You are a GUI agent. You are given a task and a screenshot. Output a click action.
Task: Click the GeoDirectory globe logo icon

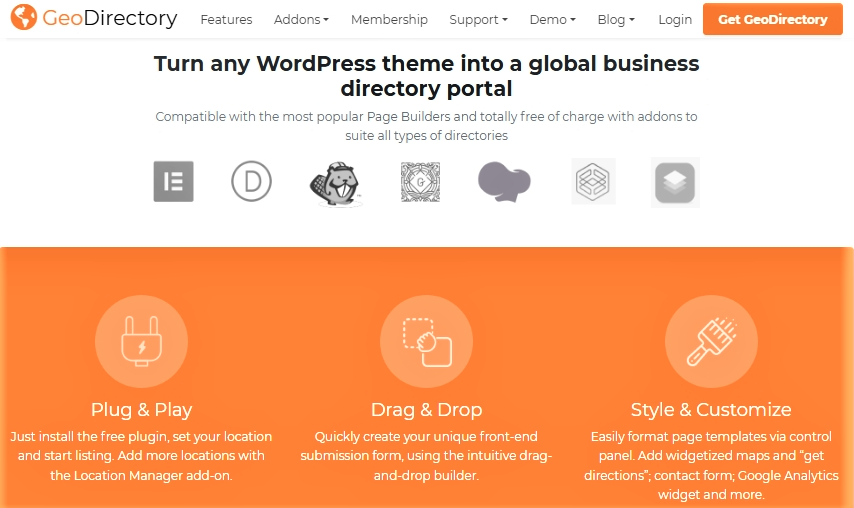point(23,17)
